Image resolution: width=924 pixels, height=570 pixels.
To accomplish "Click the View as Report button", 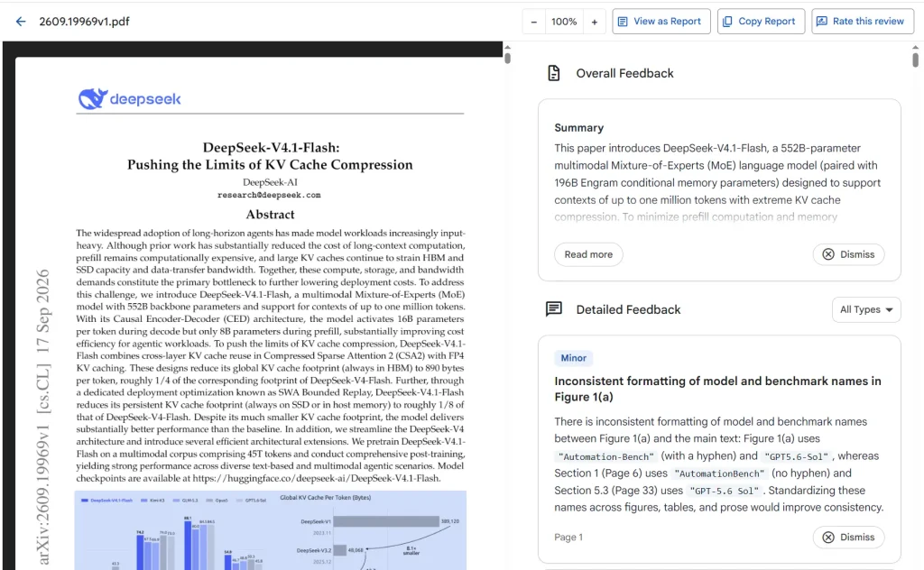I will [x=661, y=22].
